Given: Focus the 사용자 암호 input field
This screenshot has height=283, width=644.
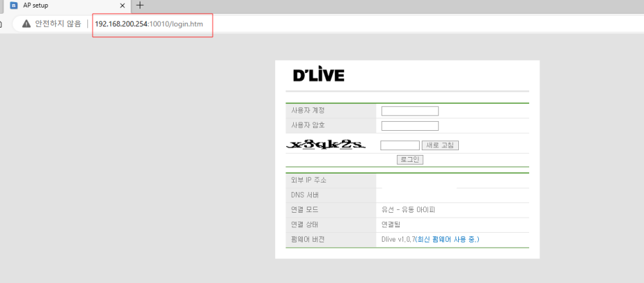Looking at the screenshot, I should tap(410, 126).
